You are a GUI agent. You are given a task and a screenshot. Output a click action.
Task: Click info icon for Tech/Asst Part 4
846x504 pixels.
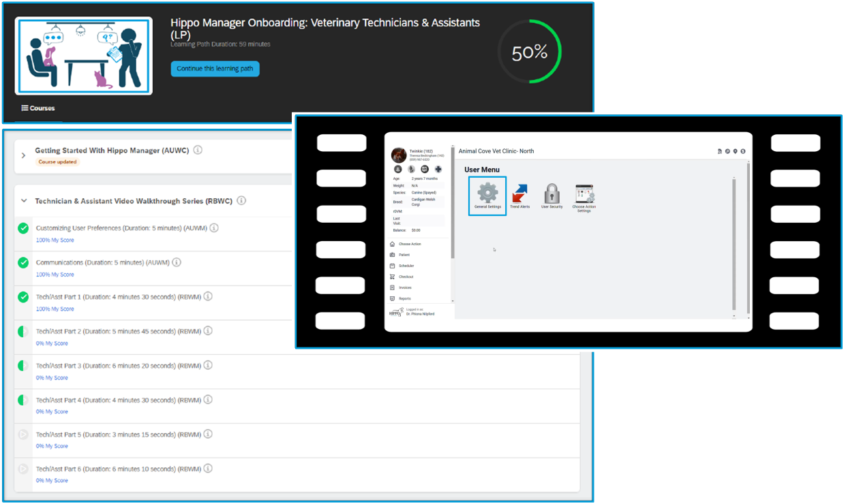(208, 400)
